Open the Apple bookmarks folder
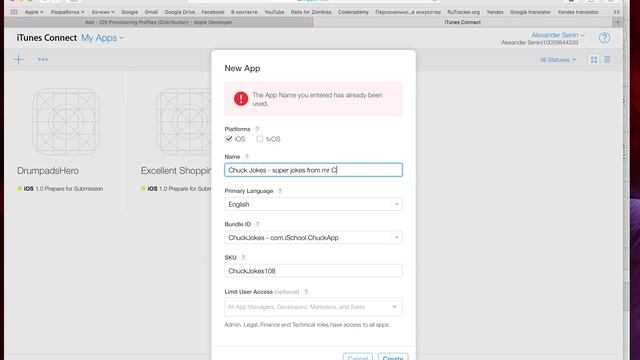Screen dimensions: 640x360 34,12
